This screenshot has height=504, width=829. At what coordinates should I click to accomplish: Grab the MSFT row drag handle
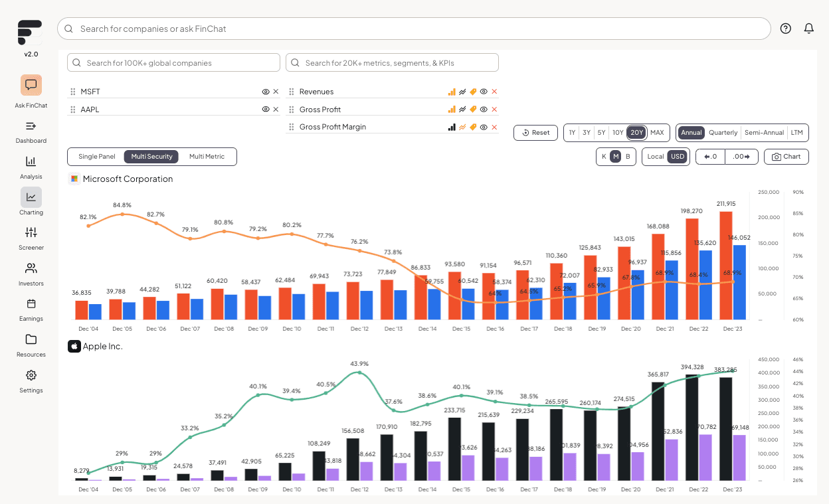(73, 92)
